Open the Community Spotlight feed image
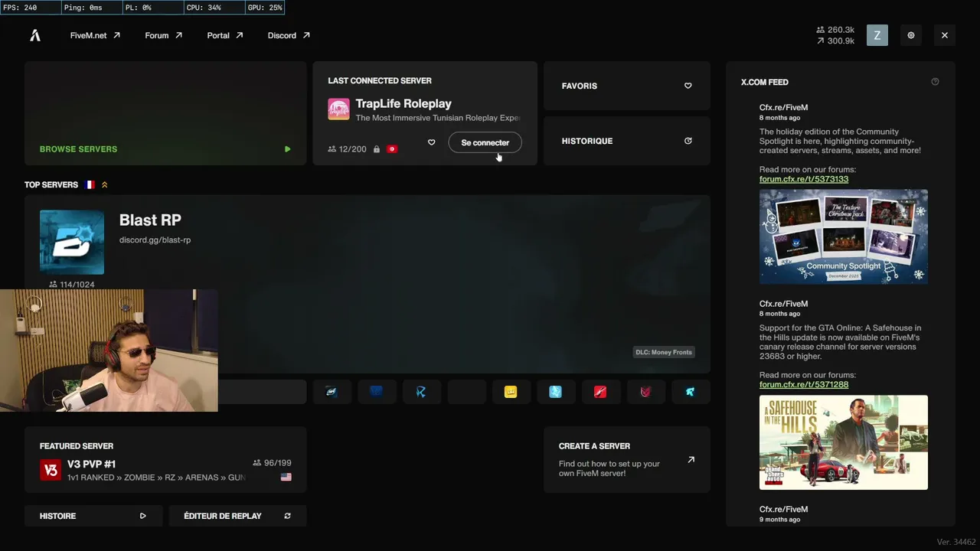Screen dimensions: 980x551 [x=844, y=237]
